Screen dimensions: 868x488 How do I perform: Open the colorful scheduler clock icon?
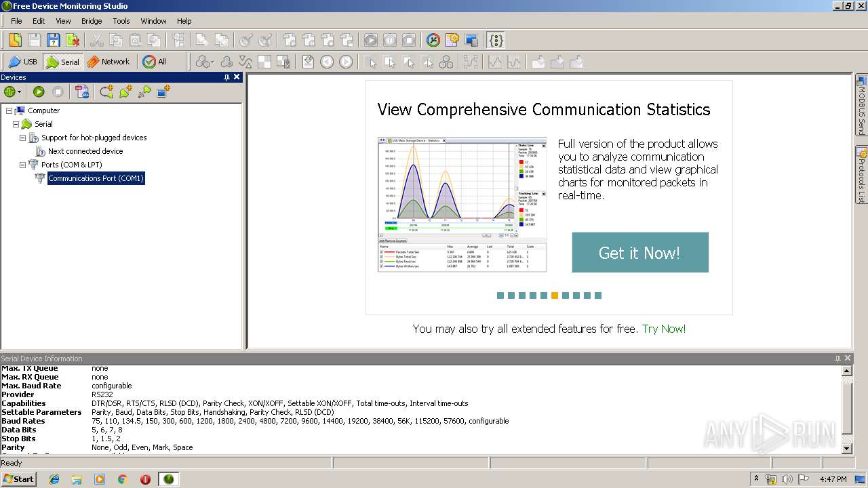[433, 40]
